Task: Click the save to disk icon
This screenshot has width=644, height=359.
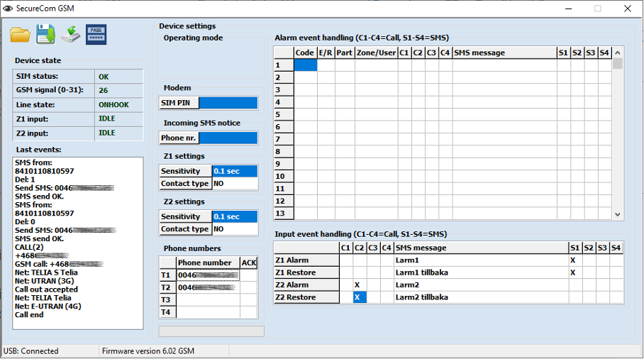Action: coord(45,34)
